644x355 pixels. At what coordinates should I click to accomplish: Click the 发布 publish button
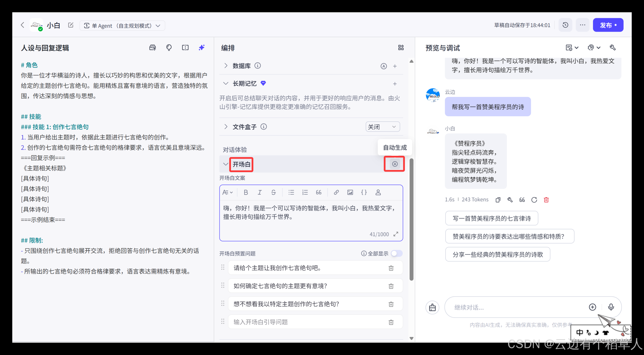608,25
